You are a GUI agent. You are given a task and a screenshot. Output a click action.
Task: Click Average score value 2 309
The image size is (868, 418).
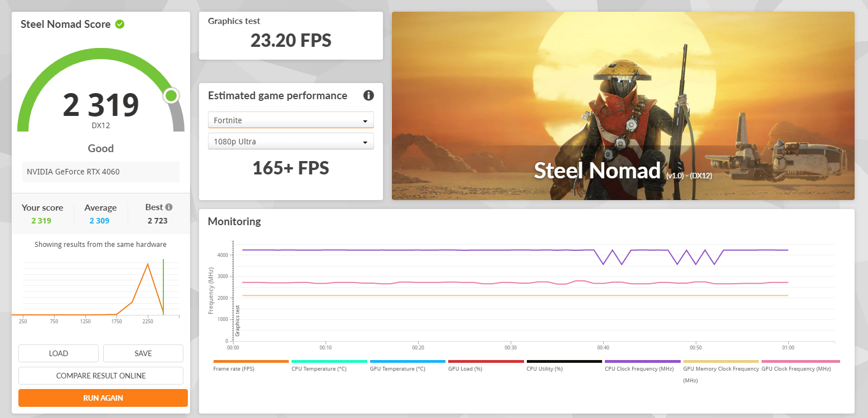[99, 221]
